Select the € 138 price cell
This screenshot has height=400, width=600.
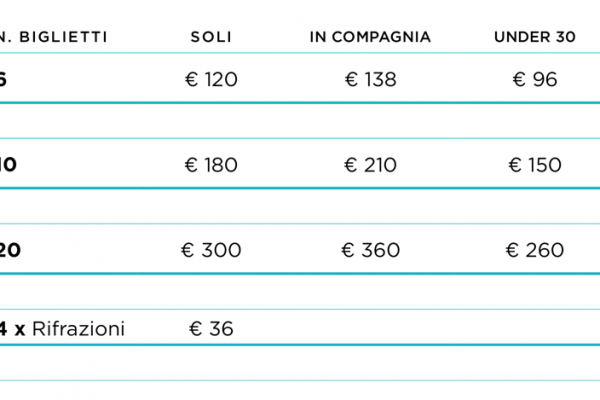pyautogui.click(x=370, y=80)
